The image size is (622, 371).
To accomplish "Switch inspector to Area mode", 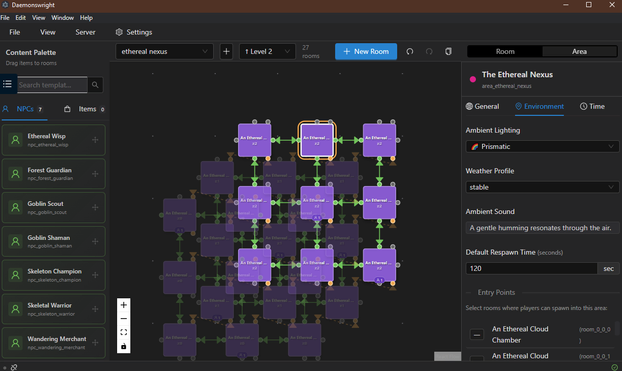I will pyautogui.click(x=579, y=52).
